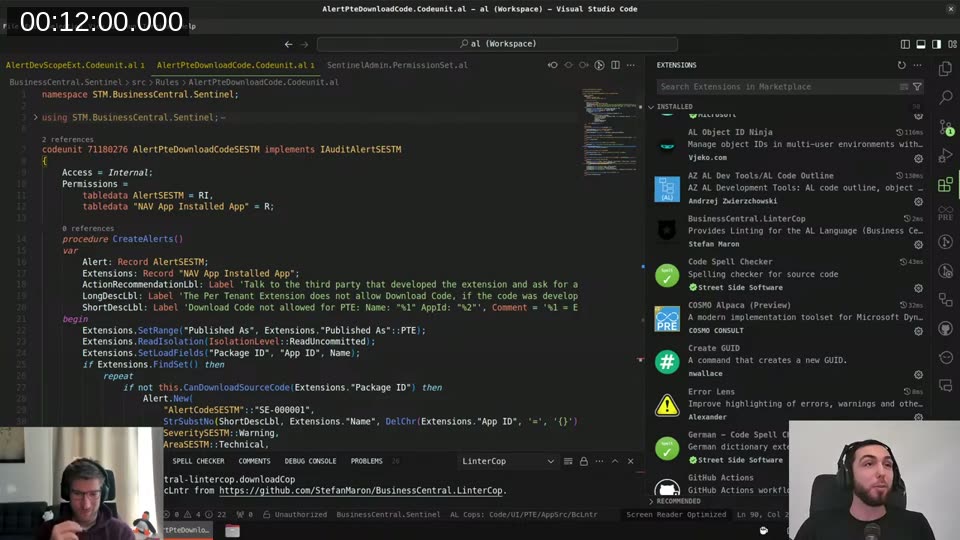Switch to COMMENTS panel tab
The height and width of the screenshot is (540, 960).
pyautogui.click(x=254, y=461)
